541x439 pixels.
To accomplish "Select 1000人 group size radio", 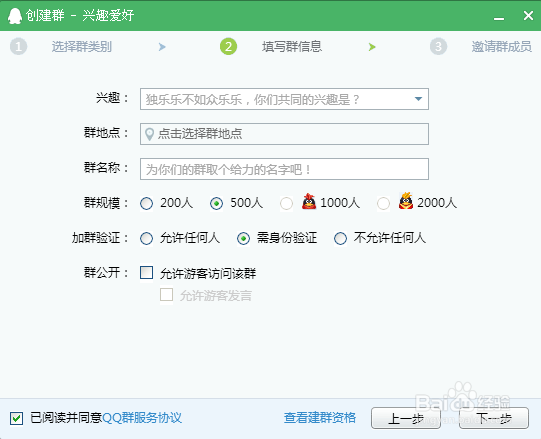I will coord(286,203).
